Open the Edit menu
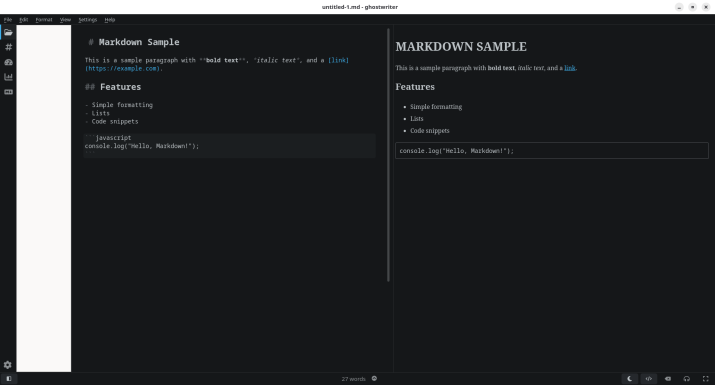The width and height of the screenshot is (715, 385). 24,20
